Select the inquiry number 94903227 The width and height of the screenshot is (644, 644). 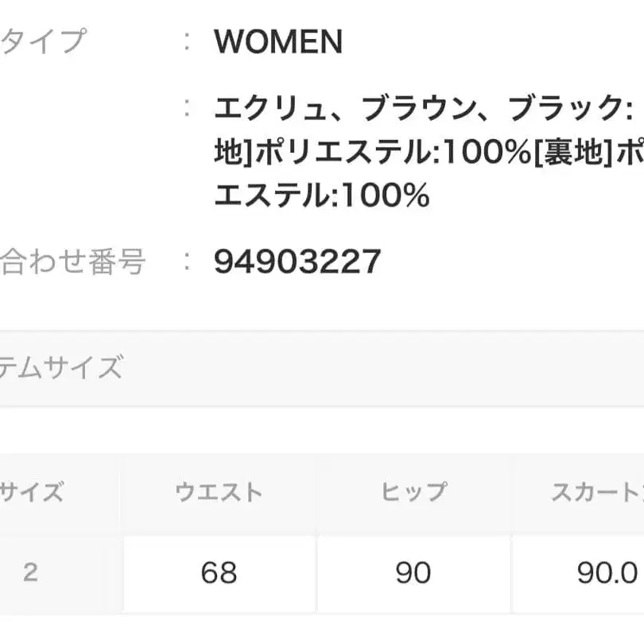[x=297, y=262]
